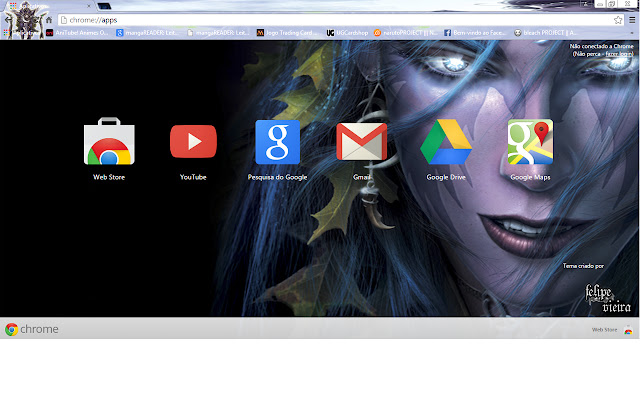
Task: Click the Google Drive label
Action: coord(446,177)
